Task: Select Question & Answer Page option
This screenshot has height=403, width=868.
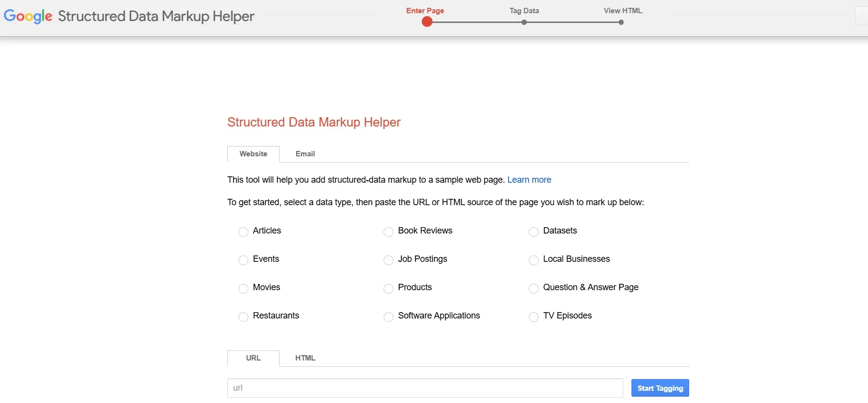Action: point(534,289)
